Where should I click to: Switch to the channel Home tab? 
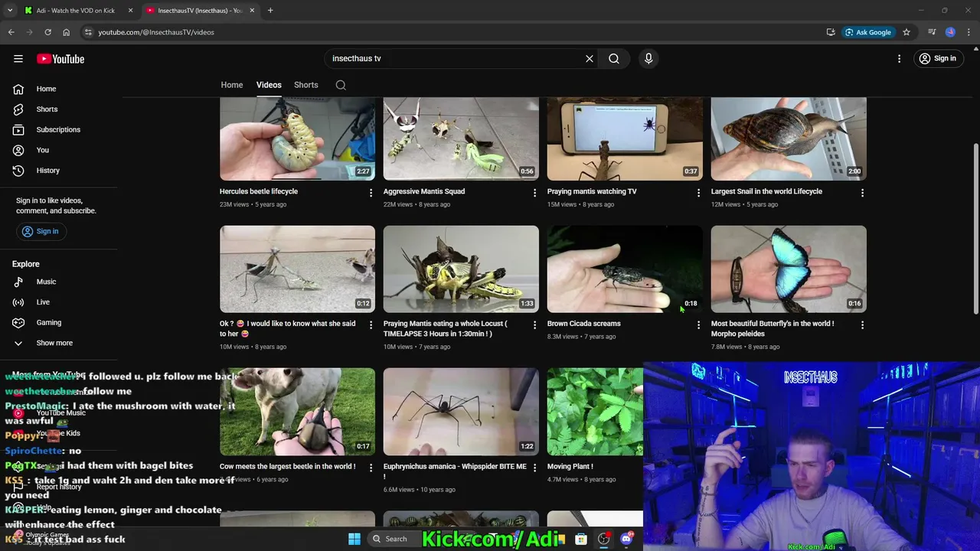pyautogui.click(x=232, y=85)
